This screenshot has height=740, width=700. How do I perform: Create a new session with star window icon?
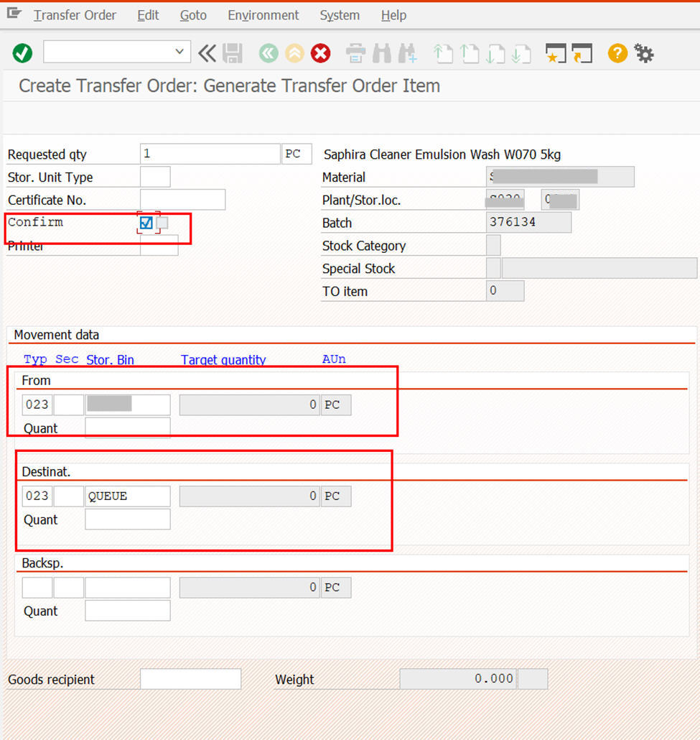tap(556, 53)
